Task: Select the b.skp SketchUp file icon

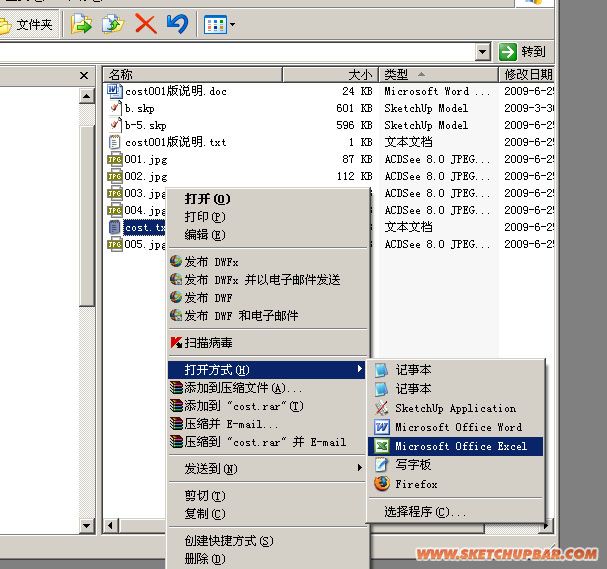Action: (x=115, y=108)
